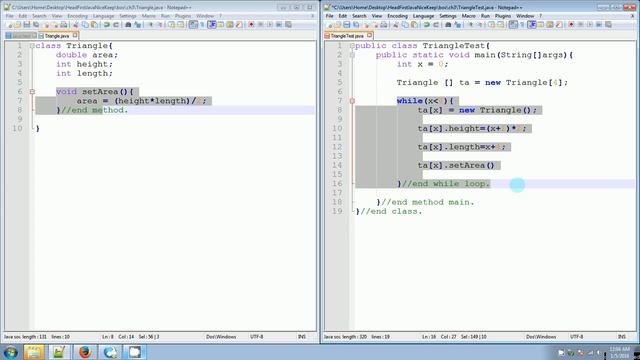
Task: Collapse the TriangleTest class fold on line 1
Action: 352,46
